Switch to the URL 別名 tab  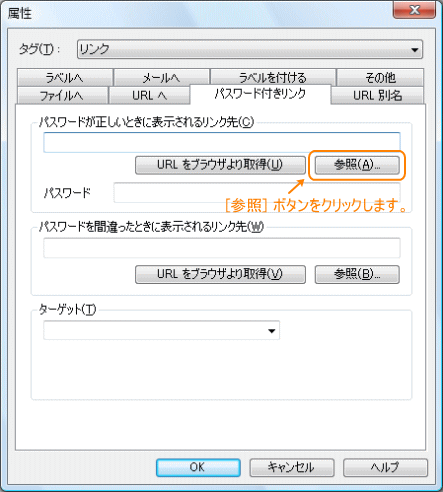coord(377,96)
